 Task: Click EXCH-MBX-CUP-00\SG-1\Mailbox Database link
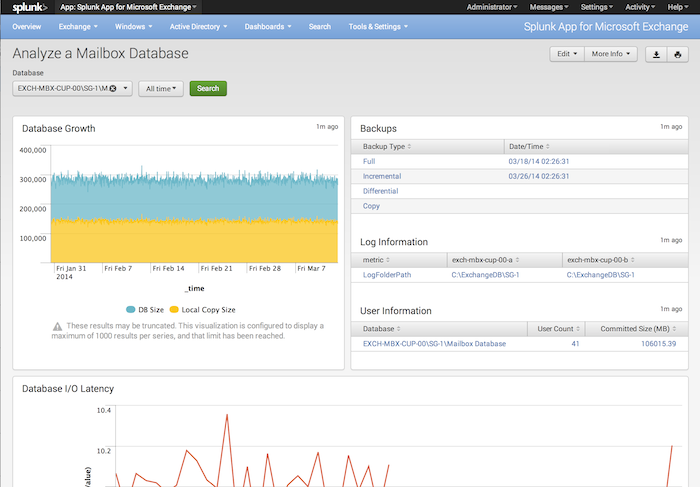pyautogui.click(x=434, y=344)
